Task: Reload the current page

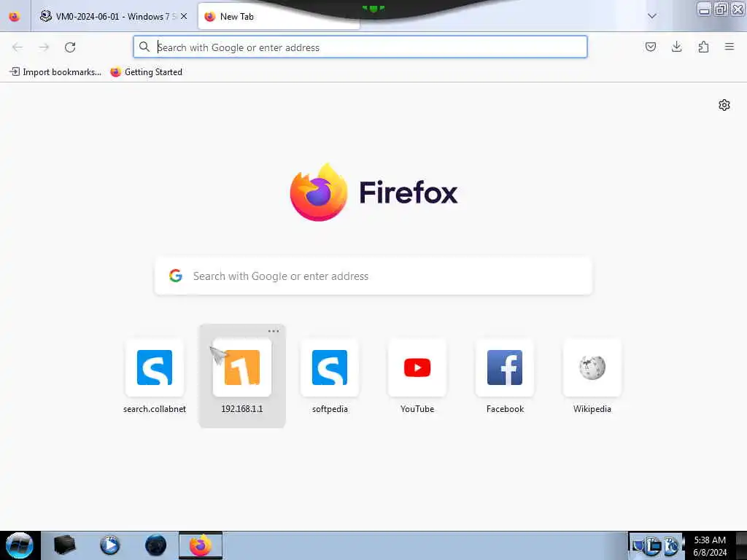Action: pyautogui.click(x=70, y=47)
